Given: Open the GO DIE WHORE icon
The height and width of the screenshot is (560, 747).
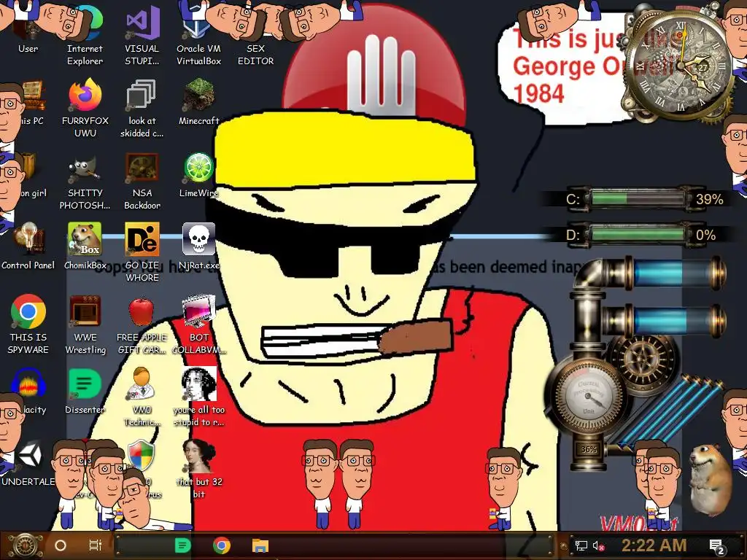Looking at the screenshot, I should (142, 252).
